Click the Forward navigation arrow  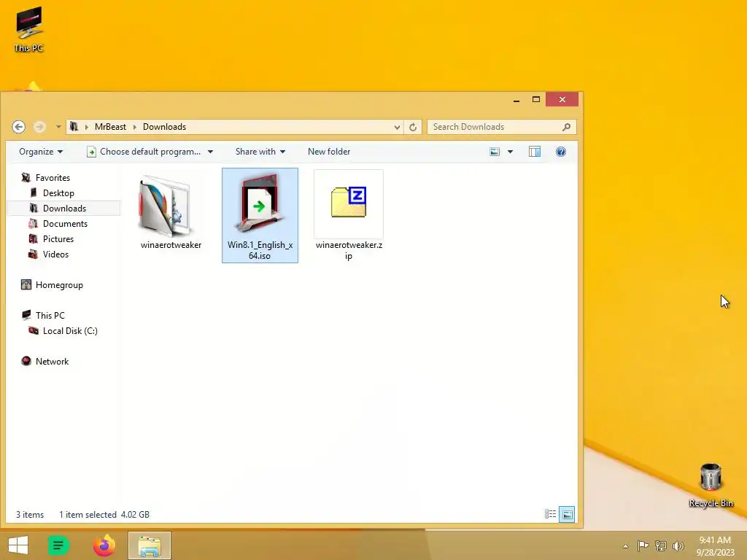click(x=39, y=127)
